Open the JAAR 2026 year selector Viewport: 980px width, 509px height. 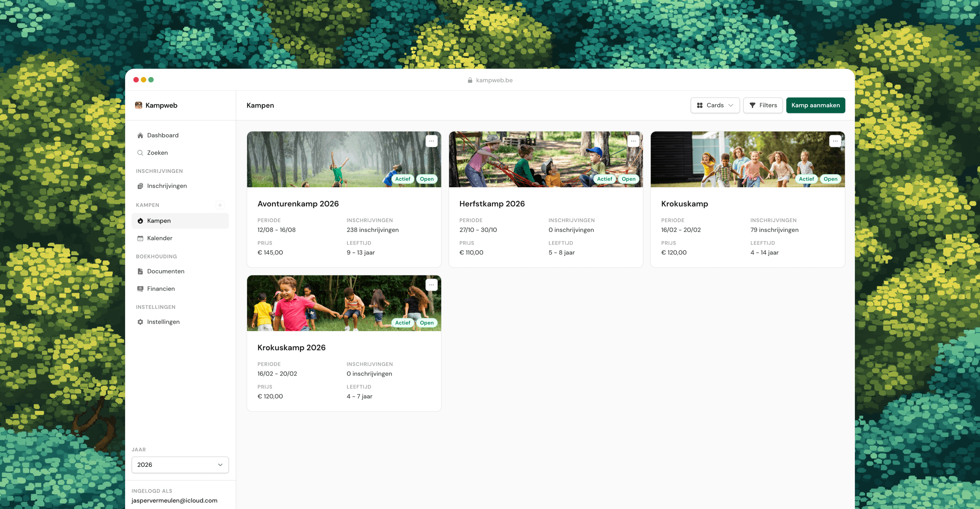click(x=180, y=465)
